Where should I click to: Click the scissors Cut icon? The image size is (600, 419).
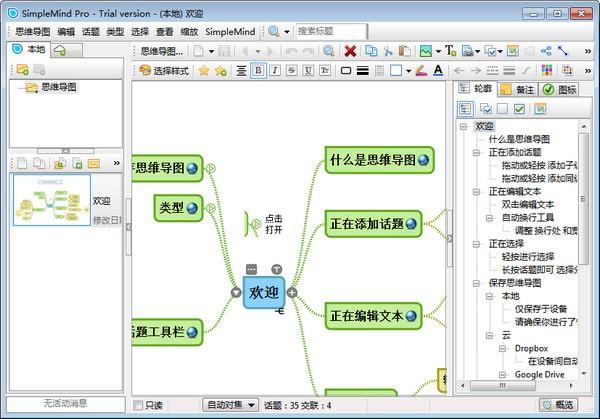[388, 51]
